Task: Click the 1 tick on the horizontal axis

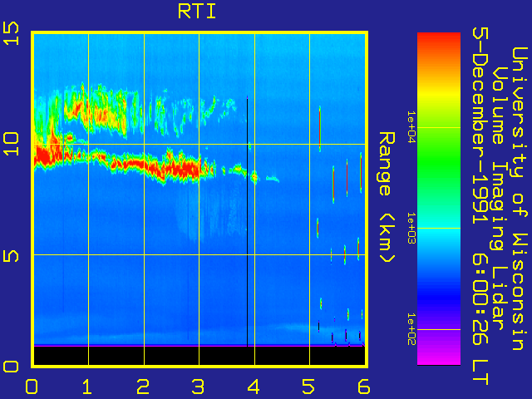Action: tap(87, 387)
